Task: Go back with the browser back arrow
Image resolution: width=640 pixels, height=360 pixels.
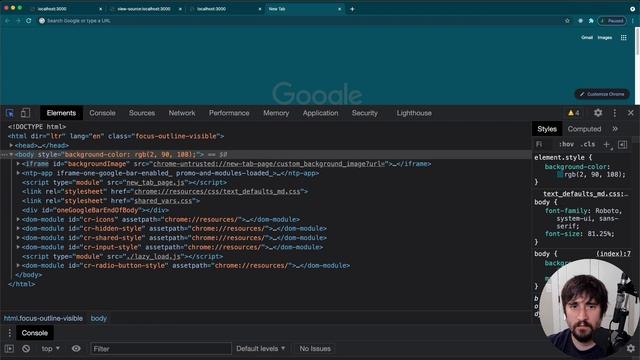Action: point(7,20)
